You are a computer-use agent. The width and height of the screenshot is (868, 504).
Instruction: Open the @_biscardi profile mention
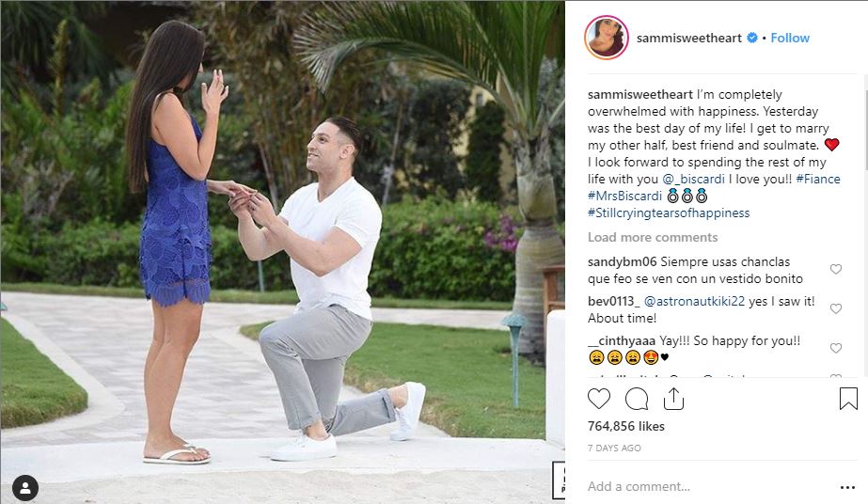click(x=693, y=179)
